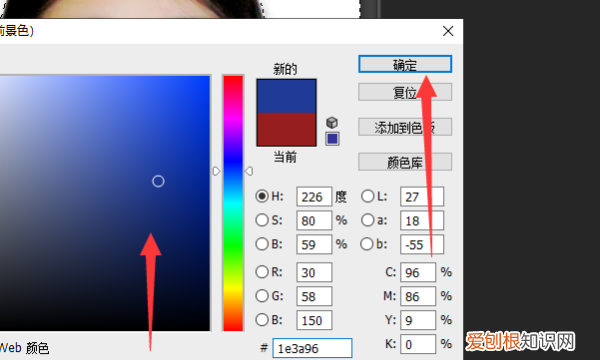Click the brightness field showing 59
The image size is (600, 360).
[314, 244]
